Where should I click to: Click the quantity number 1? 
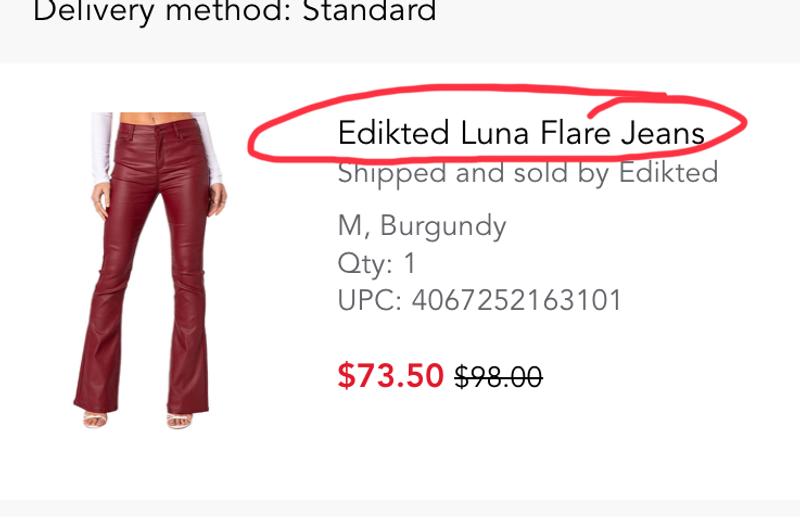tap(409, 263)
